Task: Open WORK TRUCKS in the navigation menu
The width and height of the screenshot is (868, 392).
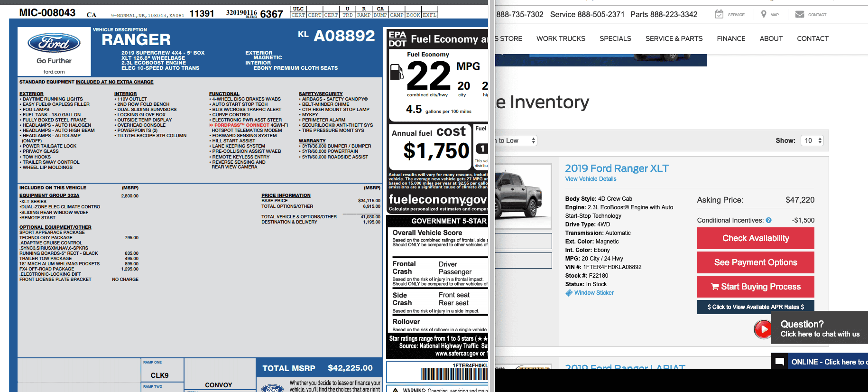Action: [x=561, y=38]
